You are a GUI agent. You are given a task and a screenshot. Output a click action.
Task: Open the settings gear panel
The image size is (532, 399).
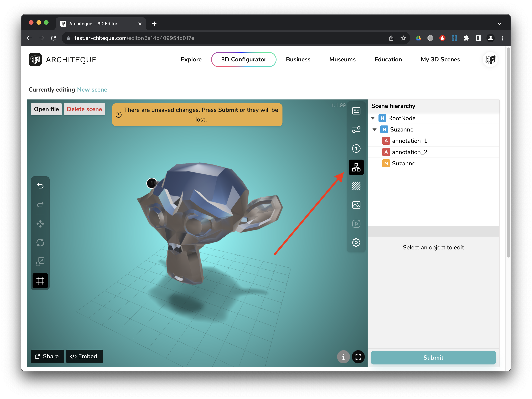tap(356, 242)
